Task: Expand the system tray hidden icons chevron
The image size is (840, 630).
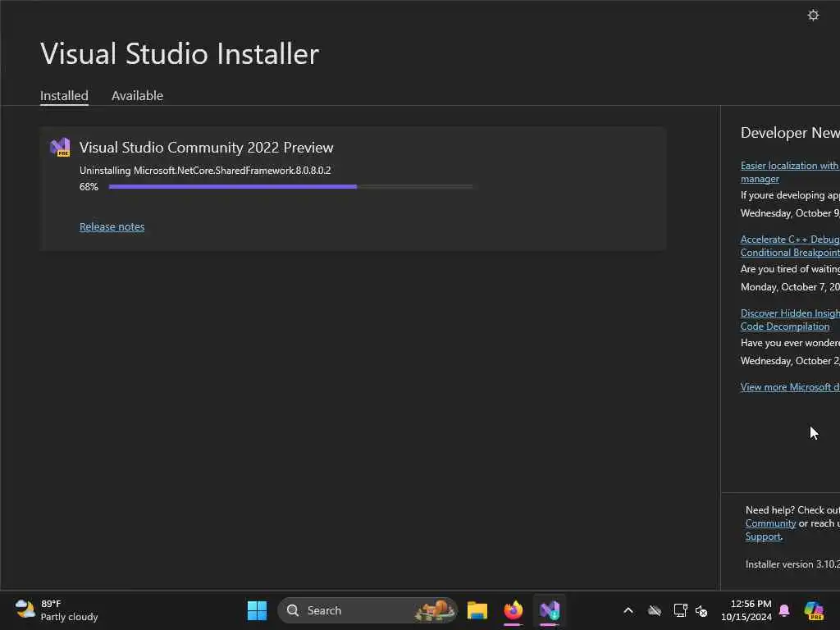Action: 628,610
